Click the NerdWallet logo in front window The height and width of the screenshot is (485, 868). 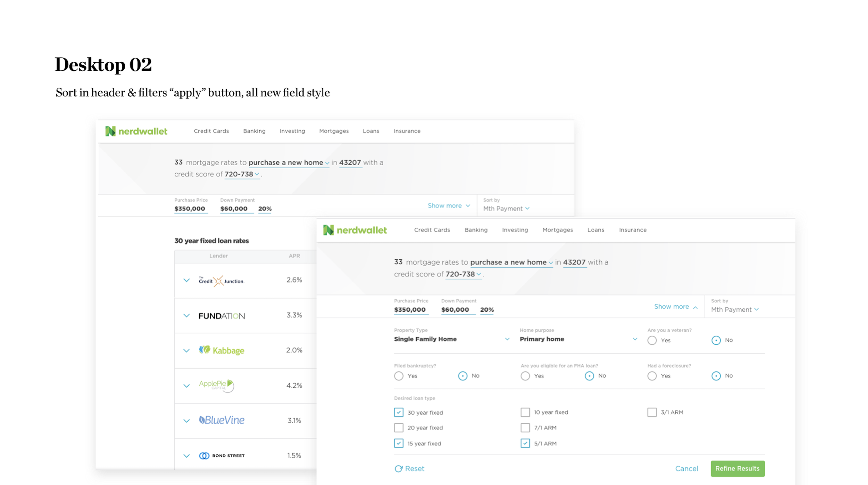355,230
